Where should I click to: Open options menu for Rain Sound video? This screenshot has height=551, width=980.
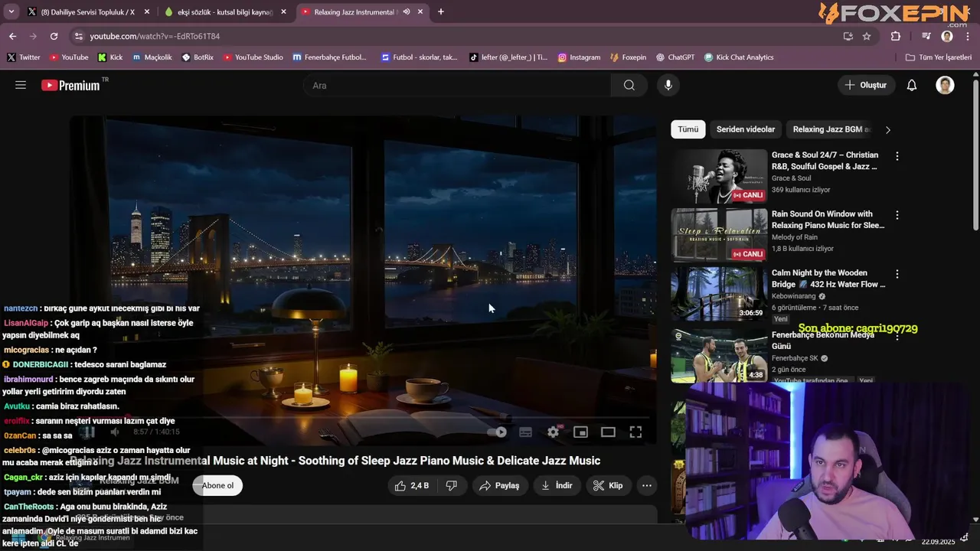pyautogui.click(x=897, y=215)
